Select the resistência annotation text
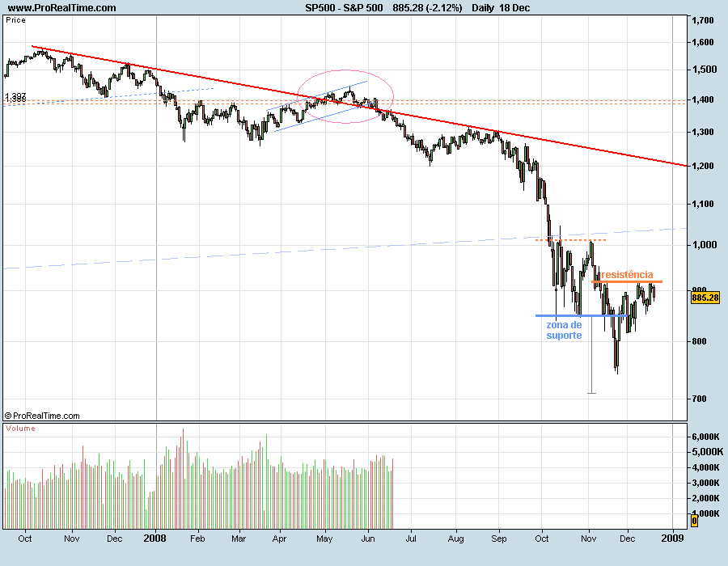 [x=627, y=275]
